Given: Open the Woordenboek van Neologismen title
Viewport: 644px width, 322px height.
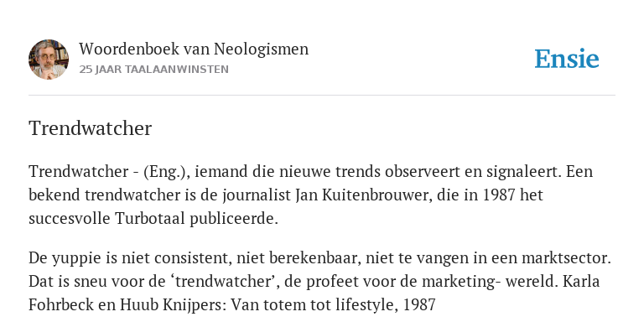Looking at the screenshot, I should click(x=194, y=49).
